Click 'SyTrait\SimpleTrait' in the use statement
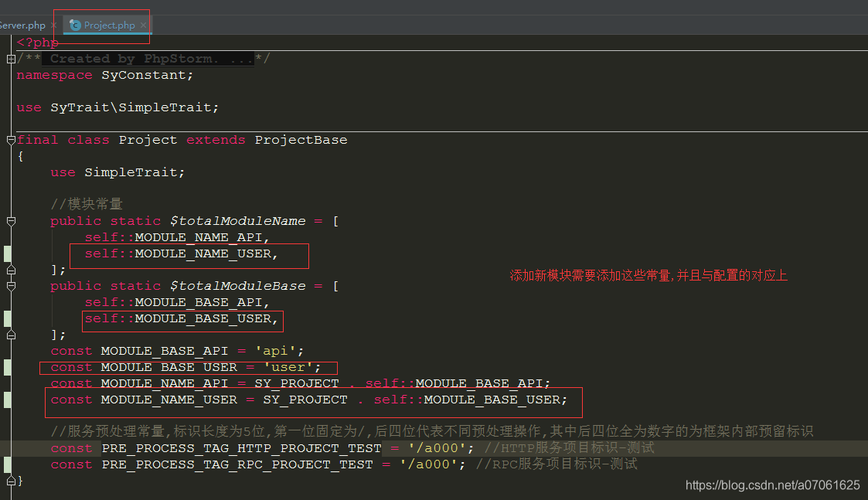 click(x=131, y=107)
